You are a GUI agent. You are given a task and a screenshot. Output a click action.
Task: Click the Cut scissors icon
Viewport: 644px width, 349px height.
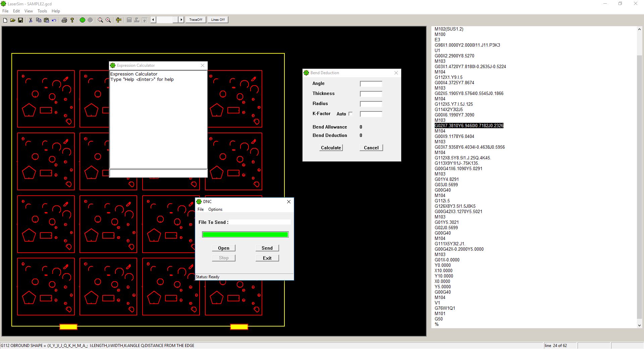pyautogui.click(x=31, y=20)
